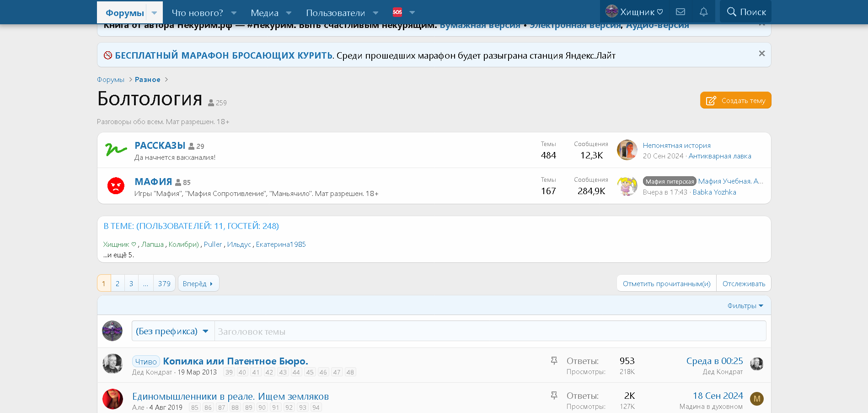Open Дед Кондрат avatar beside Копилка thread
Screen dimensions: 868x413
[x=113, y=364]
